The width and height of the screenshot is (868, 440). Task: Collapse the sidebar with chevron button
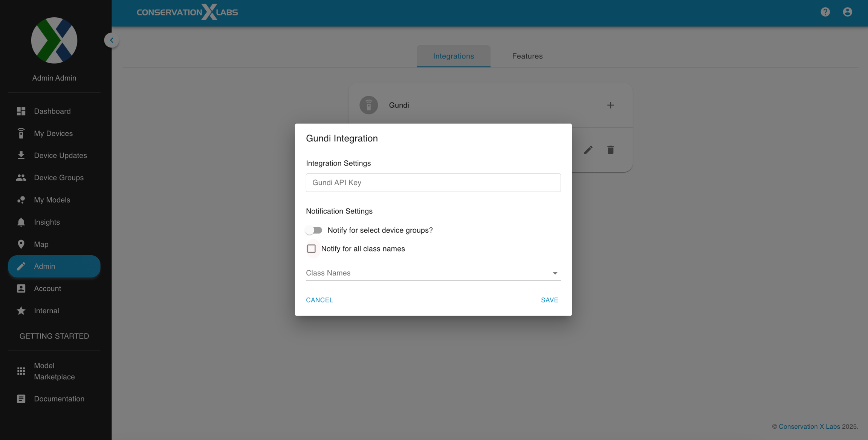click(112, 40)
